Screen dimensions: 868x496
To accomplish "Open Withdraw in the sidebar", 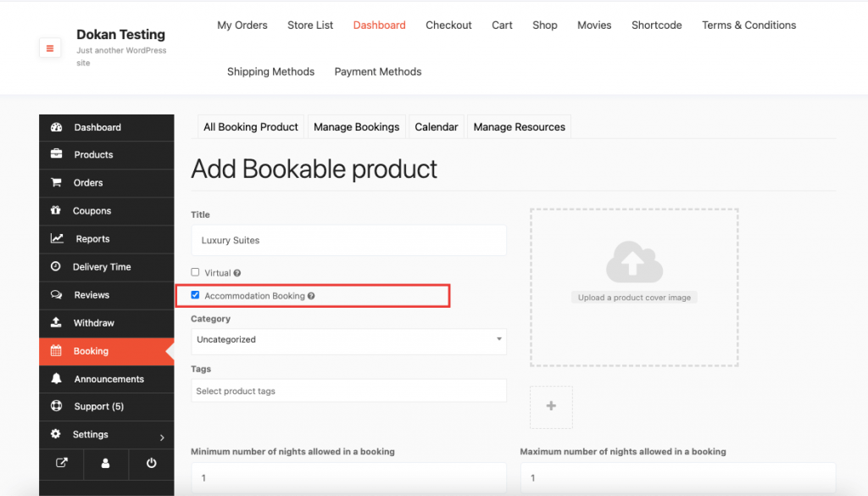I will (x=106, y=323).
